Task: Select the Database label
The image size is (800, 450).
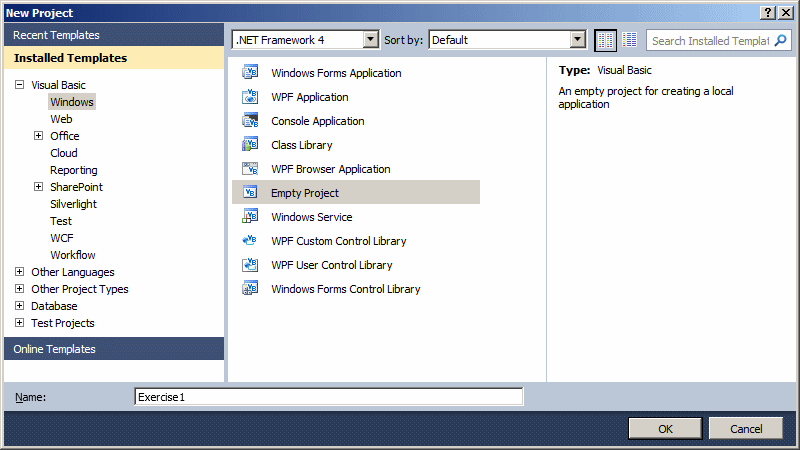Action: coord(54,306)
